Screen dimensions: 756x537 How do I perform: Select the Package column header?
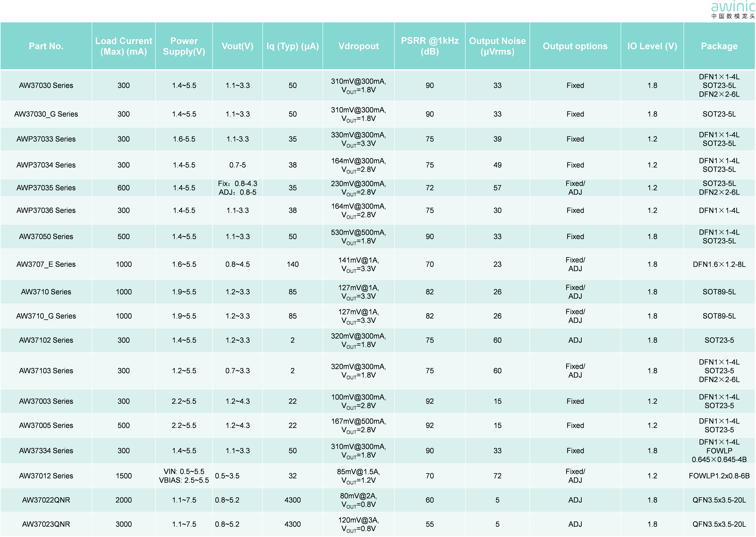(719, 46)
